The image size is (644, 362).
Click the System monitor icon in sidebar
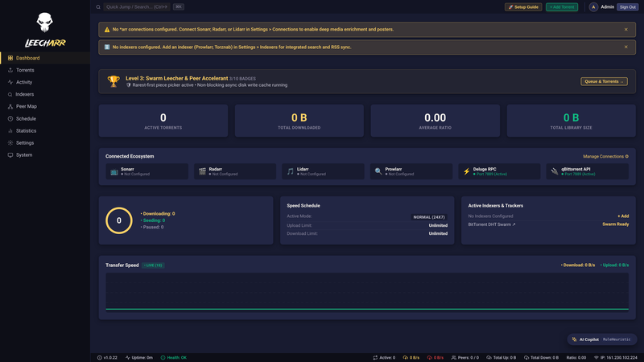pos(10,154)
